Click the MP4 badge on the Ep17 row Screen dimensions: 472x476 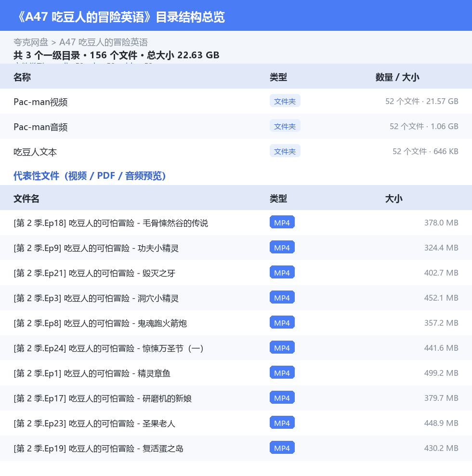(x=282, y=397)
